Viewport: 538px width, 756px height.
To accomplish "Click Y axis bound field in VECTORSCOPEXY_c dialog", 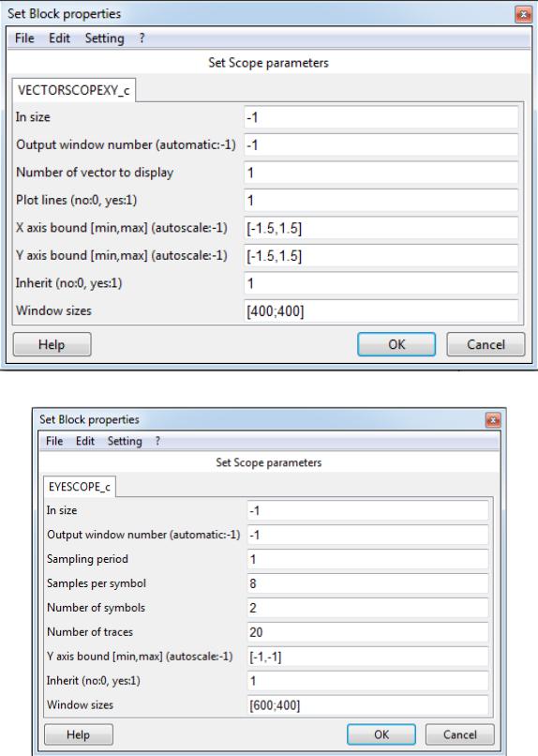I will (381, 255).
